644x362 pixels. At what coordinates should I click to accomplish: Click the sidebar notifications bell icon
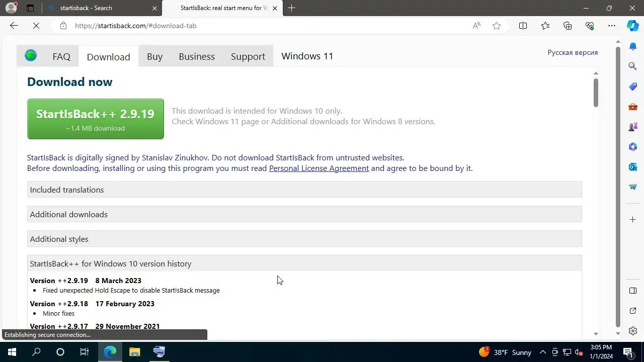pos(633,46)
